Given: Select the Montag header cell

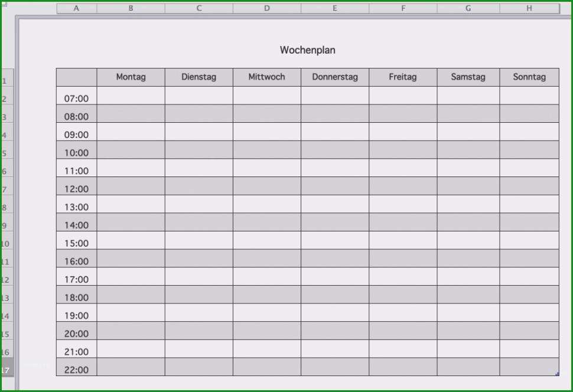Looking at the screenshot, I should [x=131, y=77].
